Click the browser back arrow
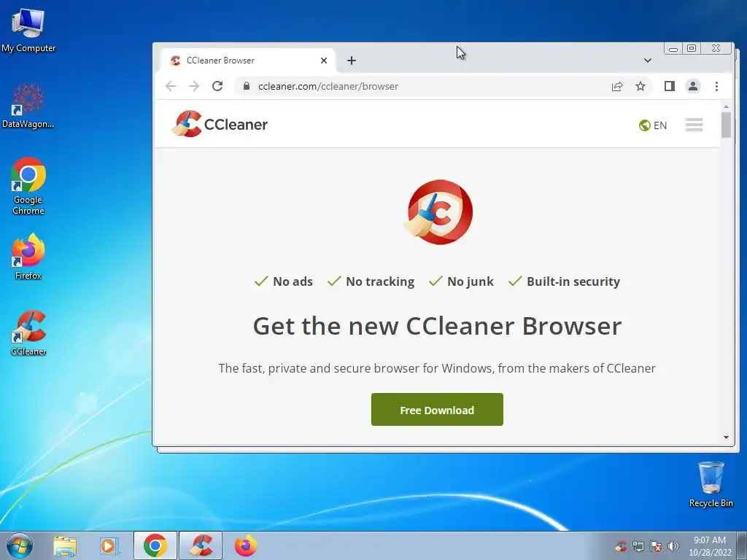 click(x=171, y=86)
